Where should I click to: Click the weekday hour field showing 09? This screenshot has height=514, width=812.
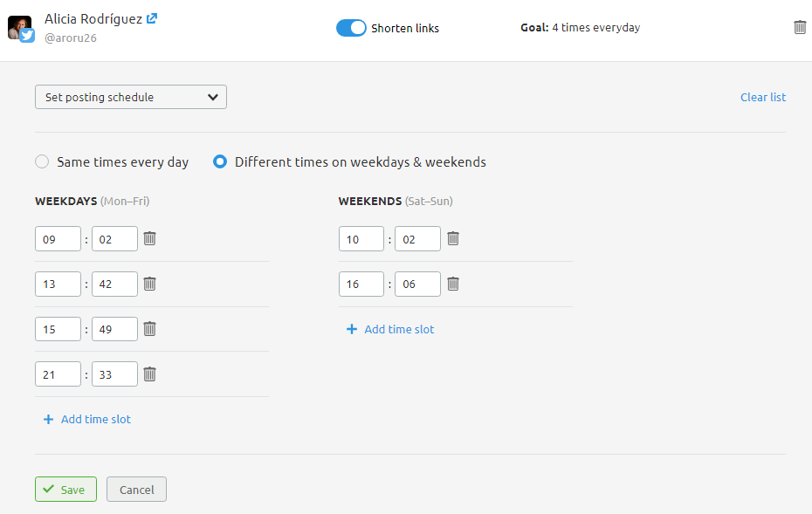(58, 237)
